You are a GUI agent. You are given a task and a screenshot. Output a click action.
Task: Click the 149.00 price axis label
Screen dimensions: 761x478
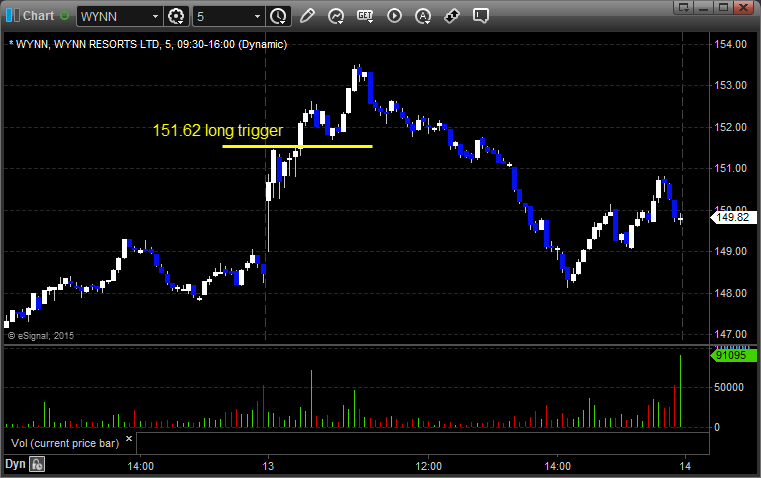(730, 251)
